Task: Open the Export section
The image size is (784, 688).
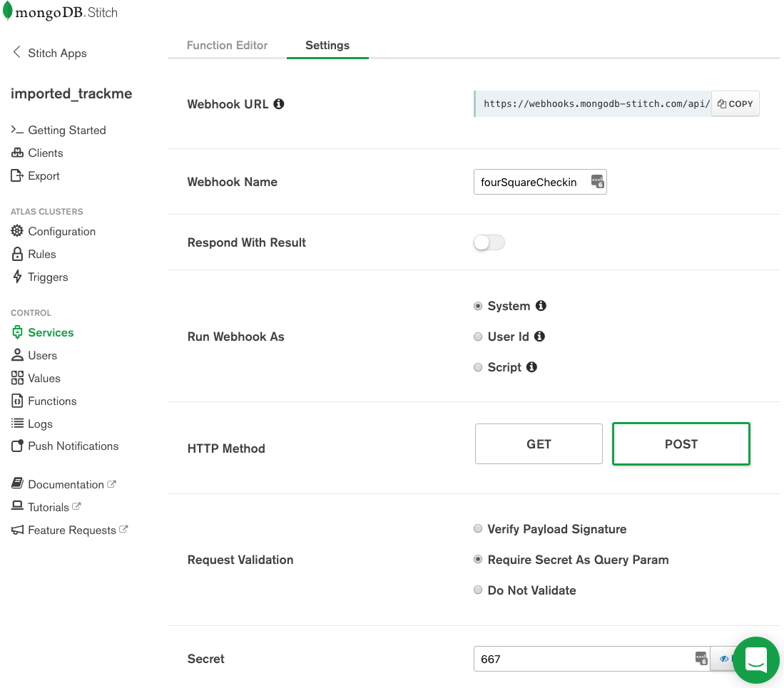Action: point(44,175)
